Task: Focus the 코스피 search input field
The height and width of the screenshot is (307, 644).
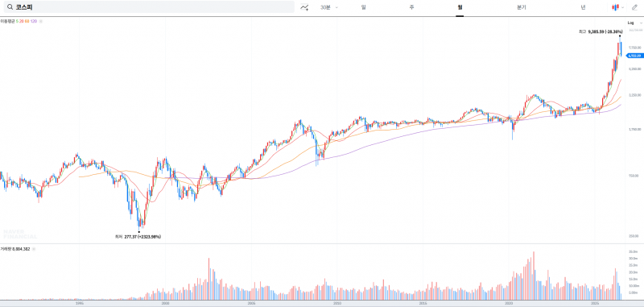Action: coord(148,7)
